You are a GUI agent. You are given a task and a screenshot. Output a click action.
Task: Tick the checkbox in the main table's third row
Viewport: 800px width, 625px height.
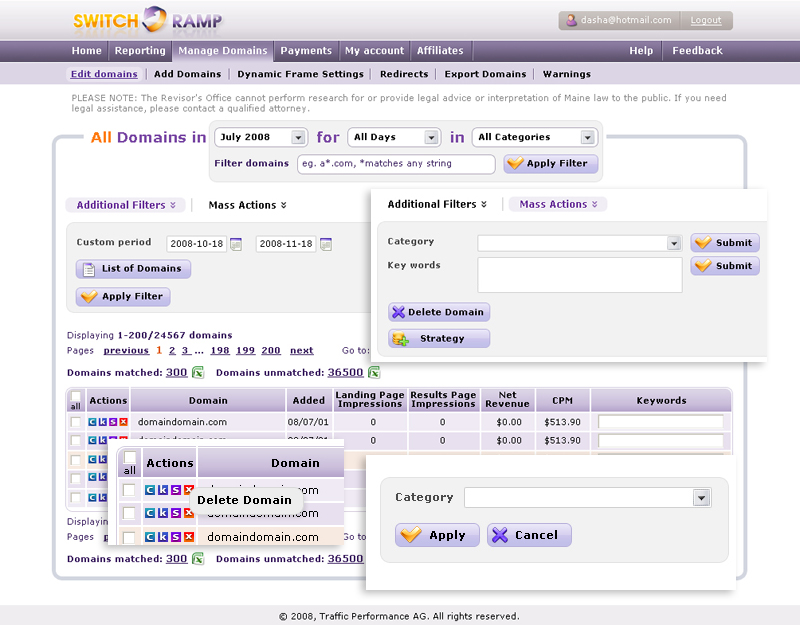coord(76,460)
